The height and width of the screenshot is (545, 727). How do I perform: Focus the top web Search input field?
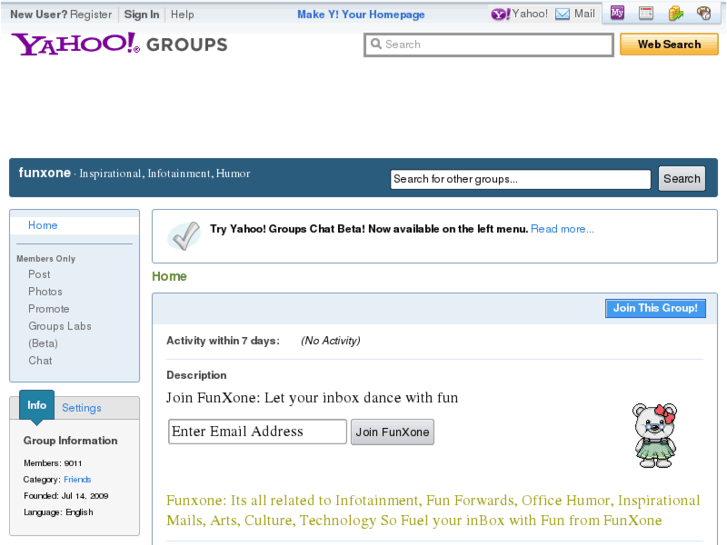489,45
